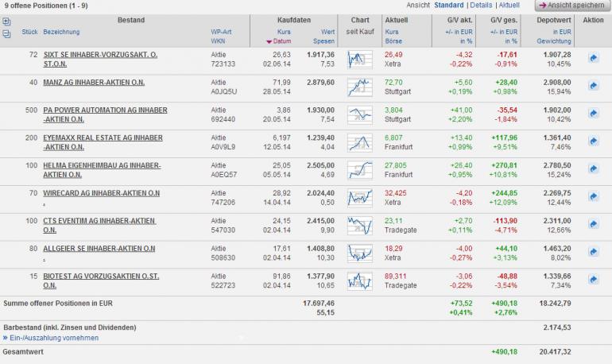Click the action icon in the BIOTEST AG row
The image size is (612, 364).
click(x=593, y=280)
